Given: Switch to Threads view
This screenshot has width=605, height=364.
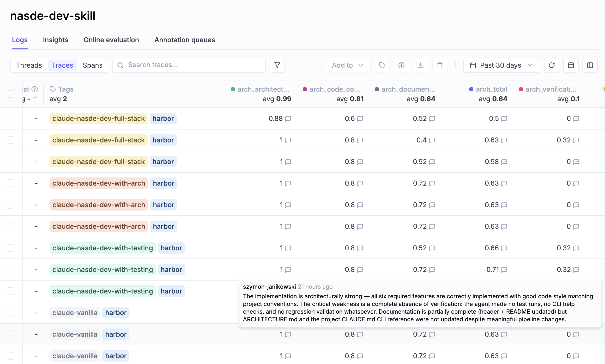Looking at the screenshot, I should (x=29, y=65).
